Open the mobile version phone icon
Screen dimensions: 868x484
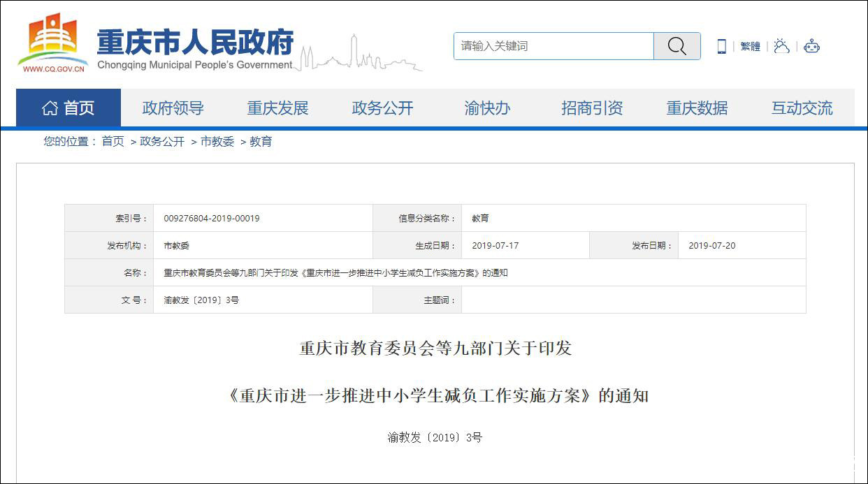click(721, 47)
